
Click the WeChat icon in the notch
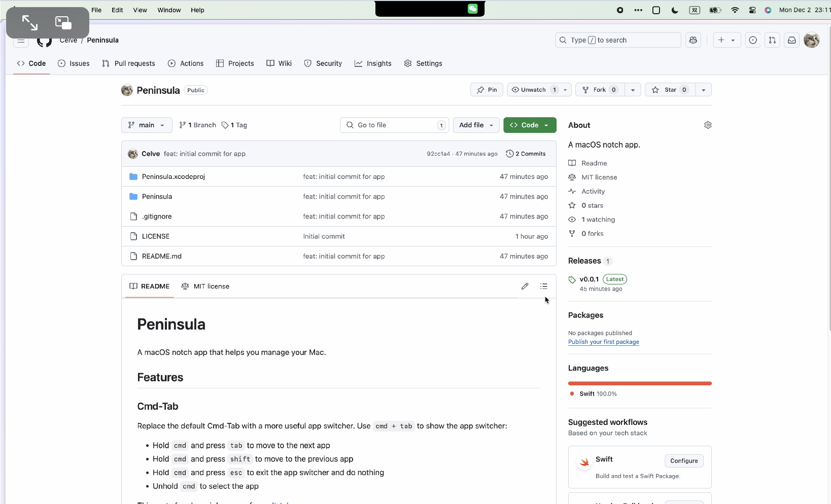473,9
